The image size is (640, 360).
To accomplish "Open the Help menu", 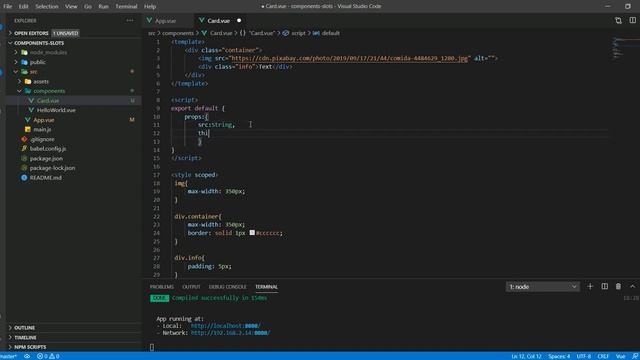I will (150, 7).
